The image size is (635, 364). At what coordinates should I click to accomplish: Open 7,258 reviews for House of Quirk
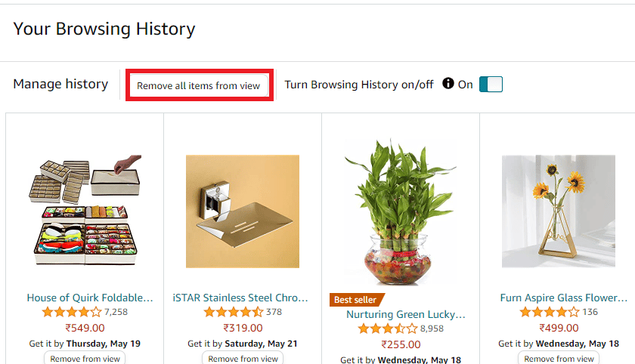(116, 312)
